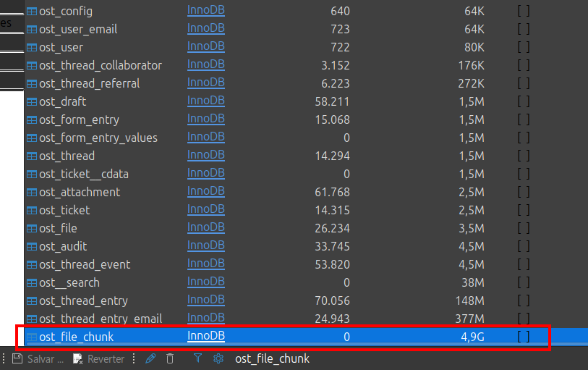The width and height of the screenshot is (588, 370).
Task: Click the trash delete icon
Action: [x=170, y=358]
